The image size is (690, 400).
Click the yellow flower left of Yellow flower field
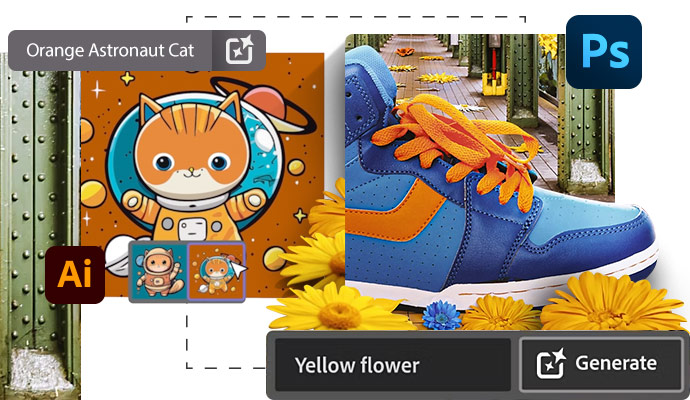pyautogui.click(x=339, y=308)
